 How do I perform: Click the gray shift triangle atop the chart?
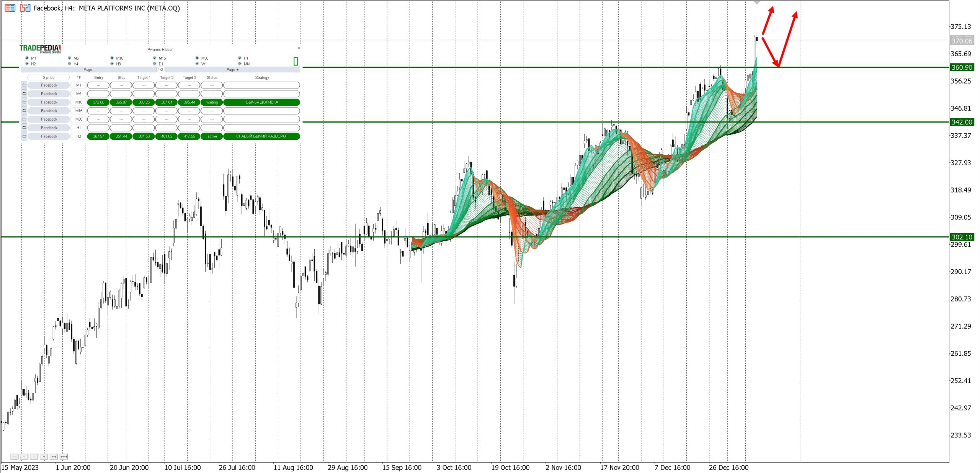[x=757, y=3]
